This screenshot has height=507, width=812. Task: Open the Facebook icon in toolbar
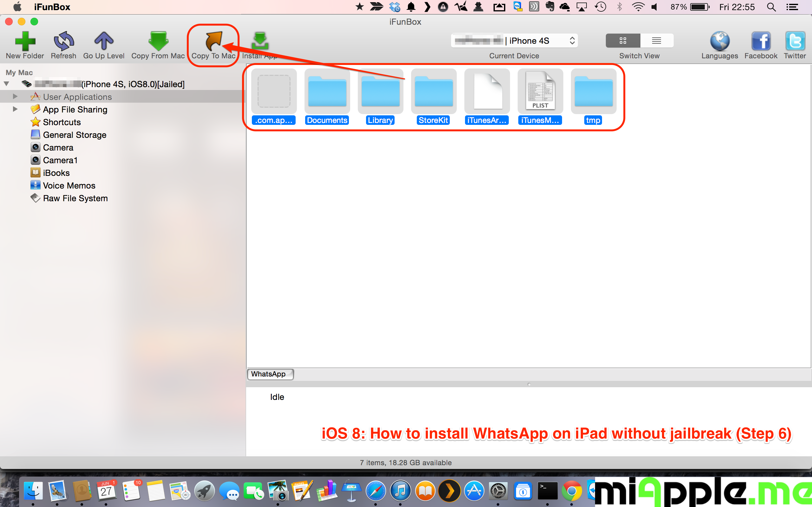click(761, 42)
